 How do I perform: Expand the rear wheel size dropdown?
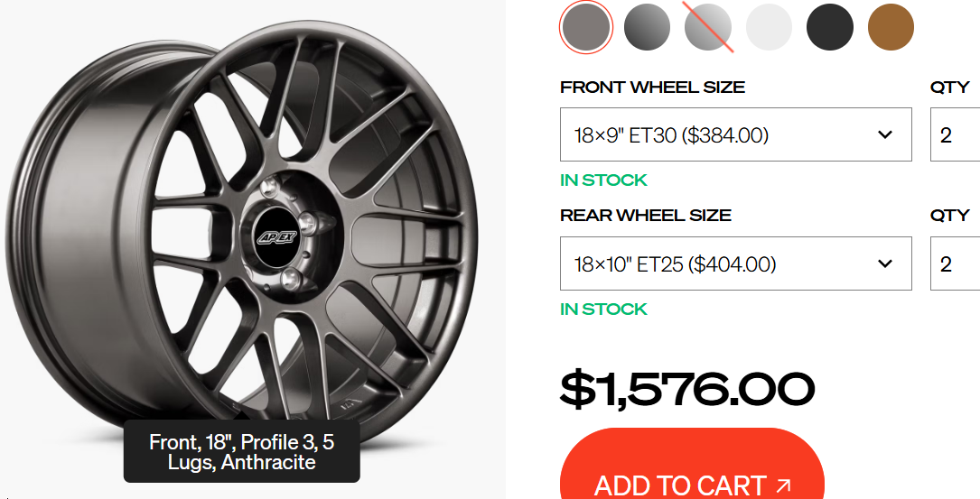pos(735,264)
